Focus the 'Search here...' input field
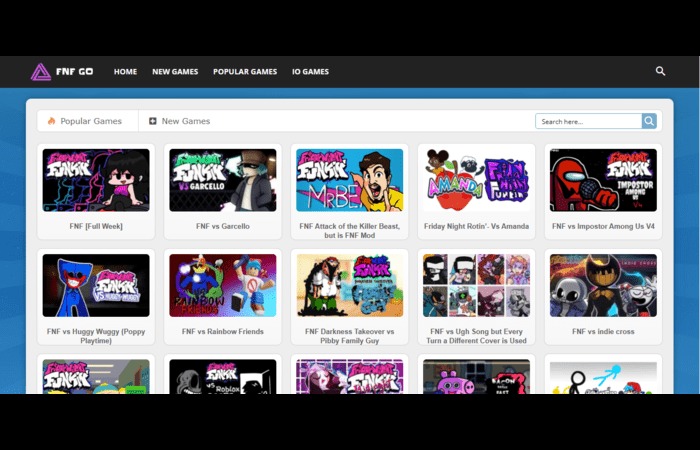Viewport: 700px width, 450px height. coord(589,121)
